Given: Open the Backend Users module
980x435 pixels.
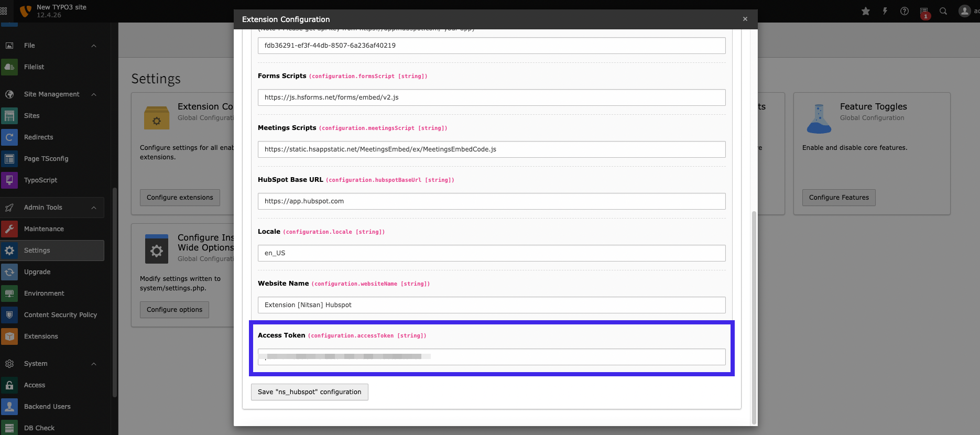Looking at the screenshot, I should (52, 407).
